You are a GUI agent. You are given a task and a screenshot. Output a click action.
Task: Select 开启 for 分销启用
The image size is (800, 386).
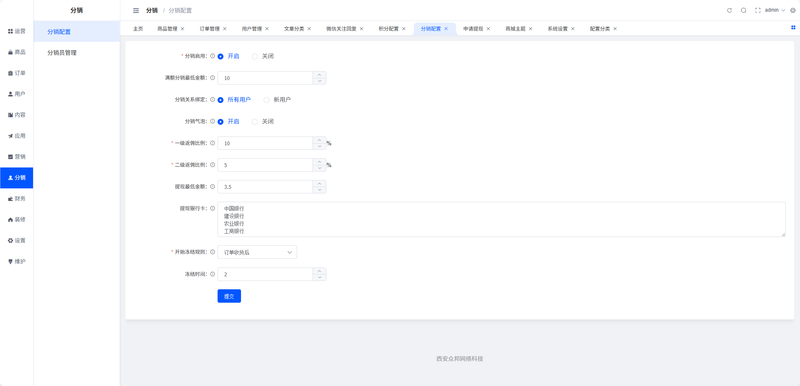[x=228, y=56]
